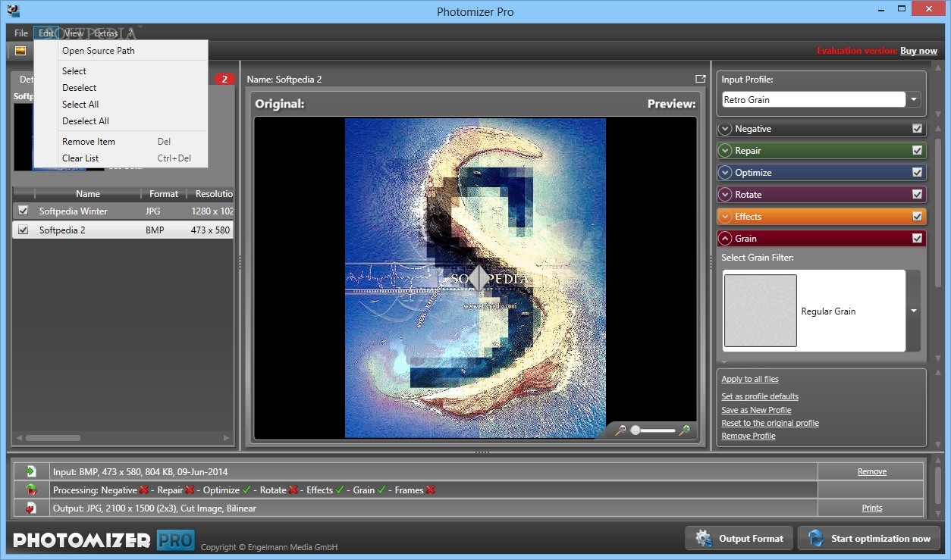Click Apply to all files link

[750, 379]
